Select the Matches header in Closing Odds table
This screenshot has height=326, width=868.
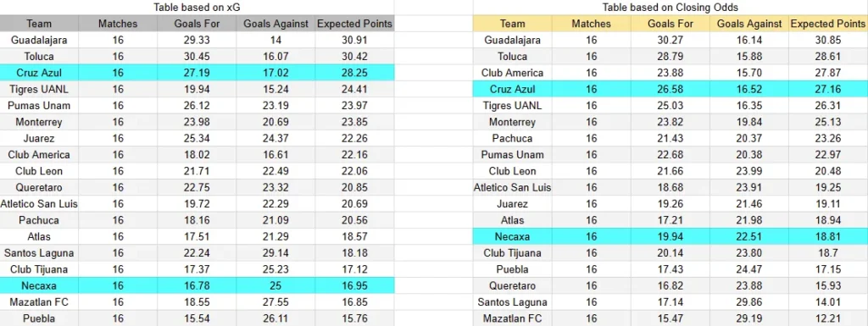(591, 24)
